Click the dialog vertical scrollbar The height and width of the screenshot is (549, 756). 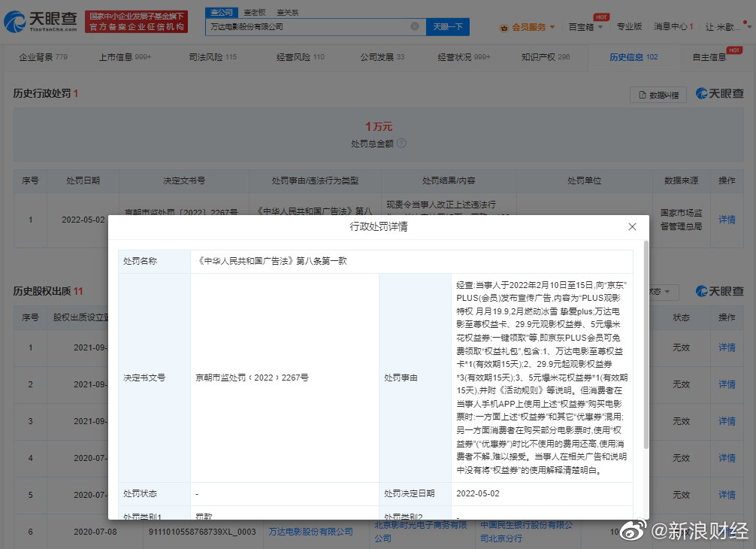click(x=646, y=345)
